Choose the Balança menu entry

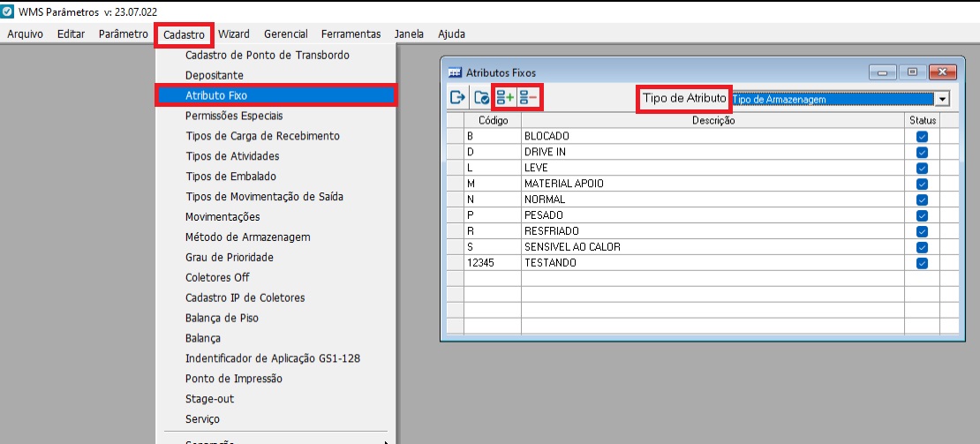(x=275, y=338)
